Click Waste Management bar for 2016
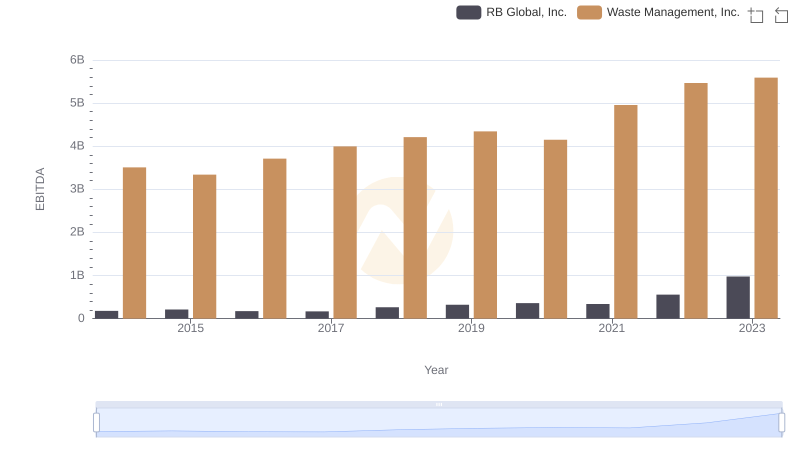 pyautogui.click(x=274, y=238)
